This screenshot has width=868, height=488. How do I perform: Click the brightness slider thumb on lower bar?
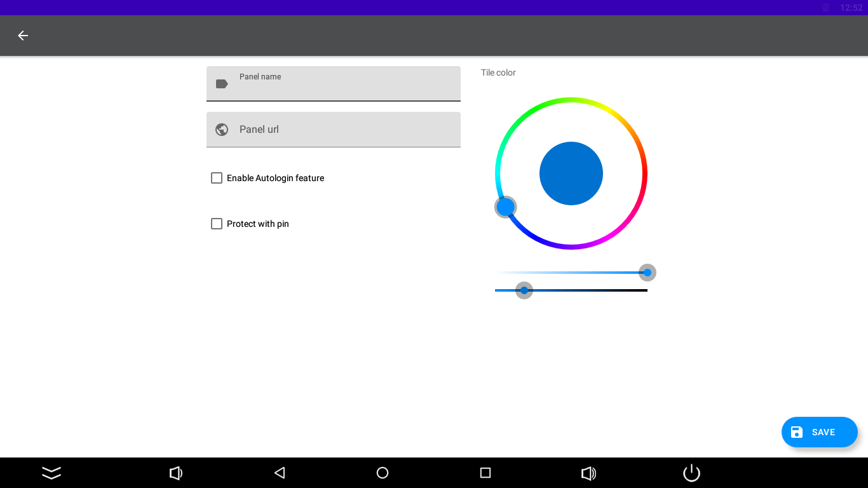tap(524, 290)
